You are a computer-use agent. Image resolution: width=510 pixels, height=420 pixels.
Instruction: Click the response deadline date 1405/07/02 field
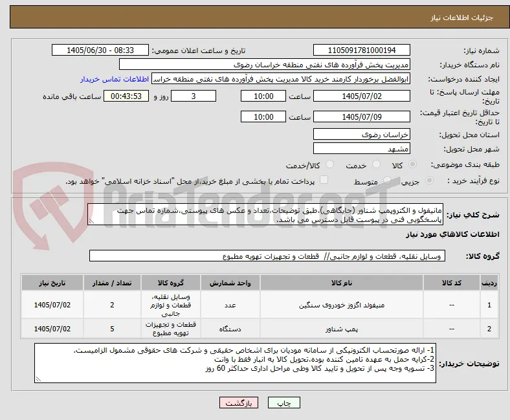tap(362, 96)
